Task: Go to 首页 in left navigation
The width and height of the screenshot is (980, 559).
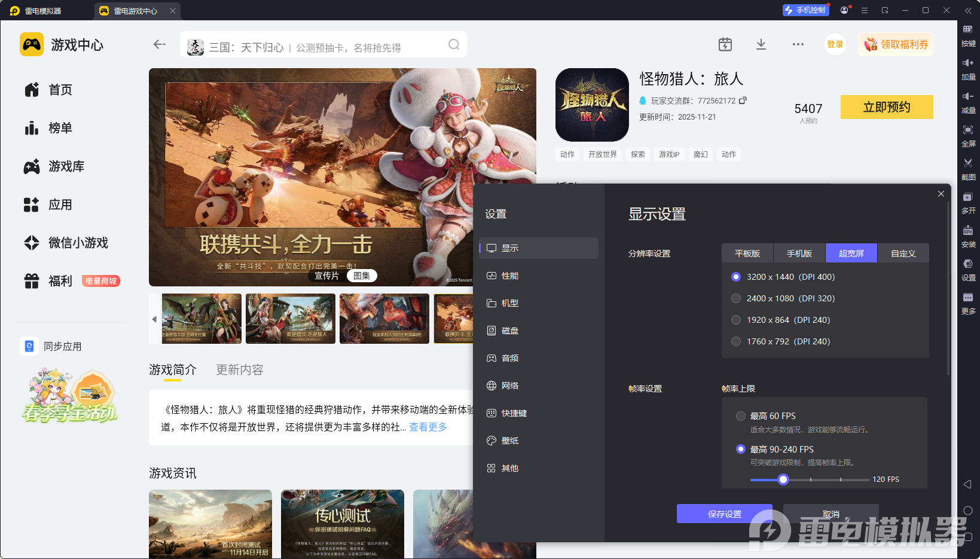Action: 48,90
